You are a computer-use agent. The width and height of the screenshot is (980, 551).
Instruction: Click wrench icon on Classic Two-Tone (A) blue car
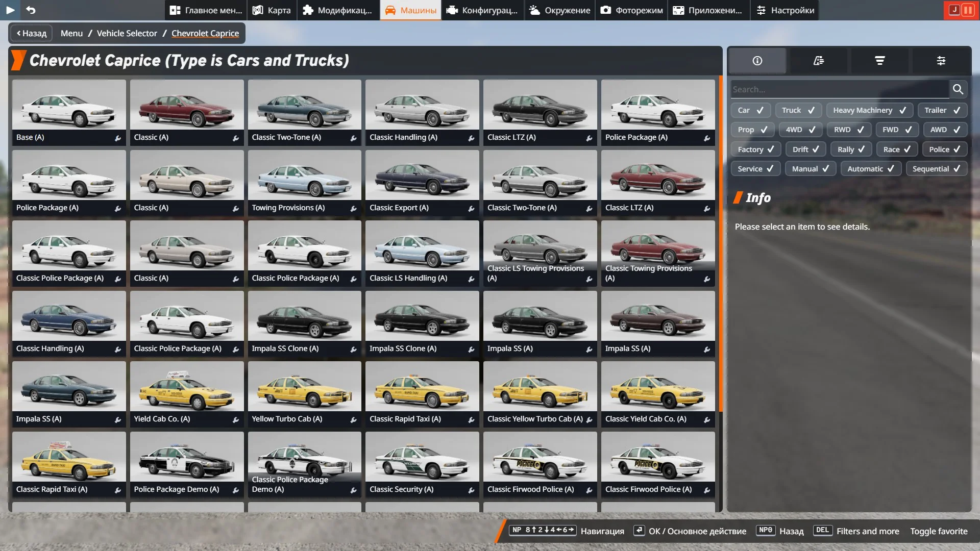(x=353, y=138)
